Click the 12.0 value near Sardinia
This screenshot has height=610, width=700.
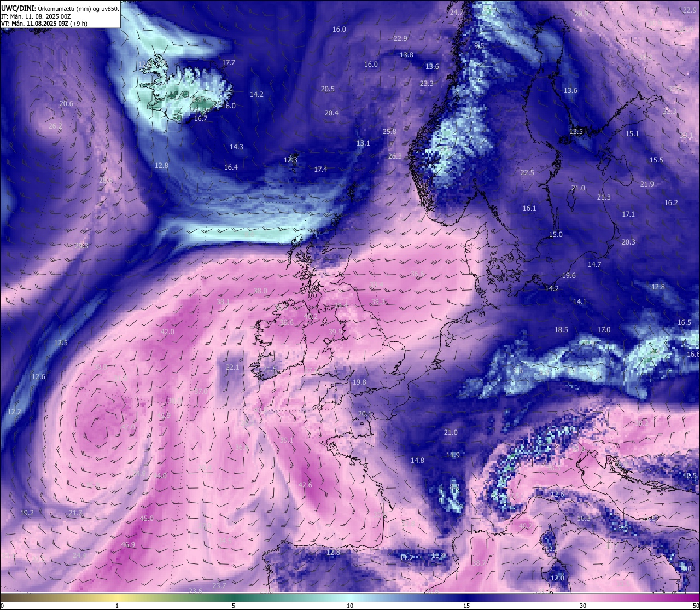click(557, 578)
